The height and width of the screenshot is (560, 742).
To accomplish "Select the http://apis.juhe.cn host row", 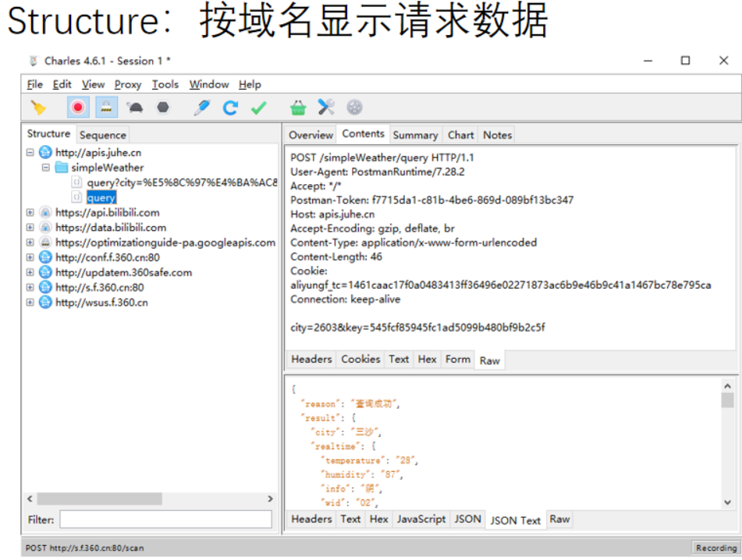I will tap(98, 152).
